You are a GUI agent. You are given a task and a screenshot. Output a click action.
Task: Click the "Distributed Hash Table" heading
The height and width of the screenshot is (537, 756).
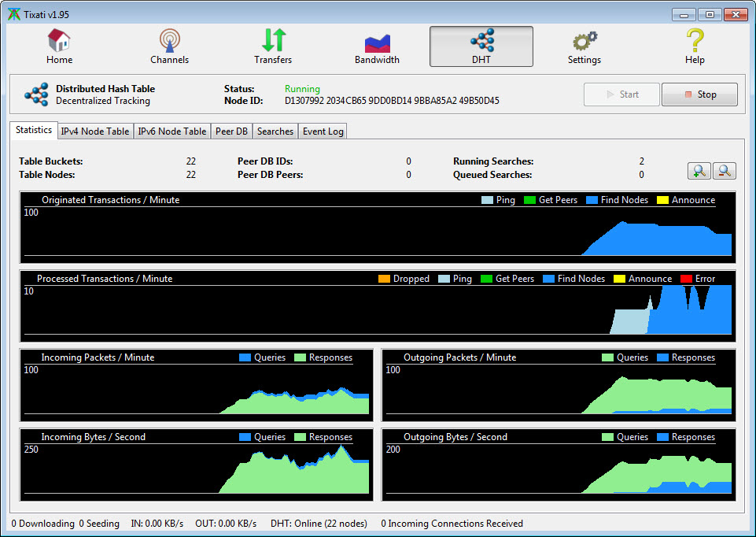[x=105, y=89]
